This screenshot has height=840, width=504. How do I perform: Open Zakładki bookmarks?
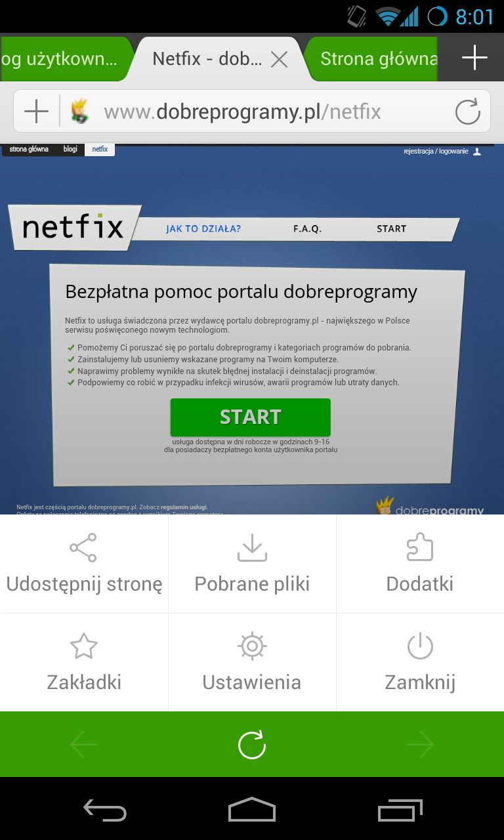84,662
